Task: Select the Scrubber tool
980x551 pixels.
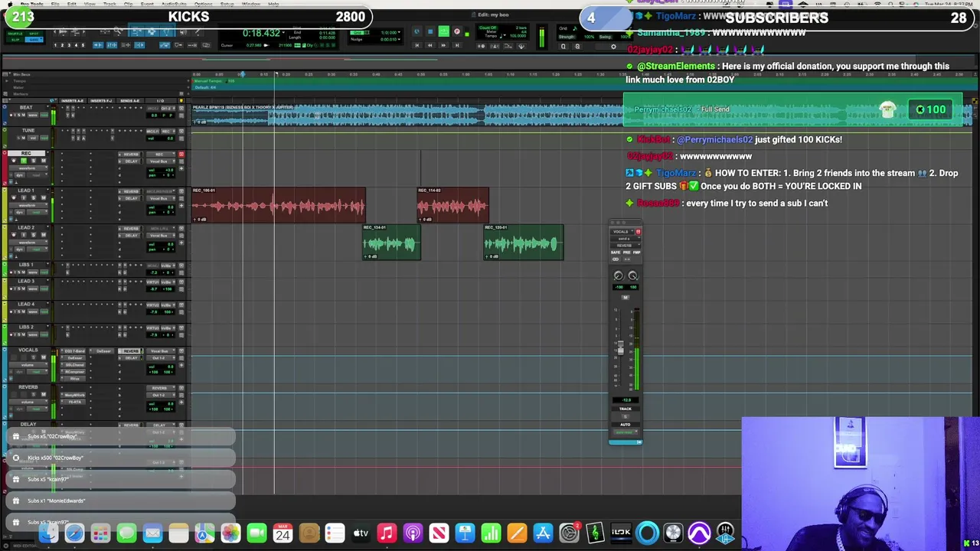Action: pyautogui.click(x=183, y=31)
